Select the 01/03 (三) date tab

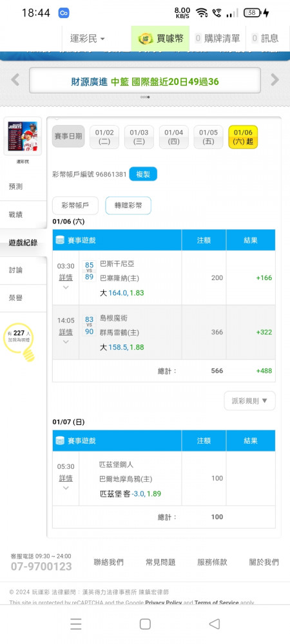point(139,137)
